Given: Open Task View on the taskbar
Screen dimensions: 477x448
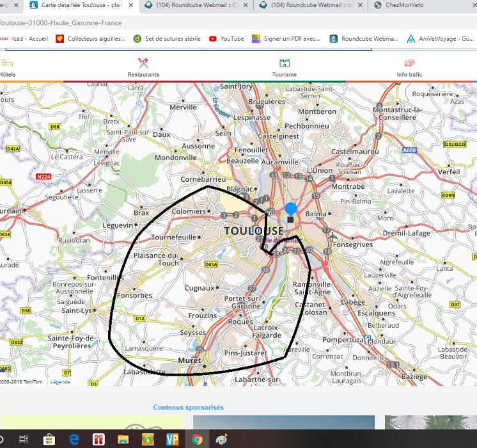Looking at the screenshot, I should 24,439.
